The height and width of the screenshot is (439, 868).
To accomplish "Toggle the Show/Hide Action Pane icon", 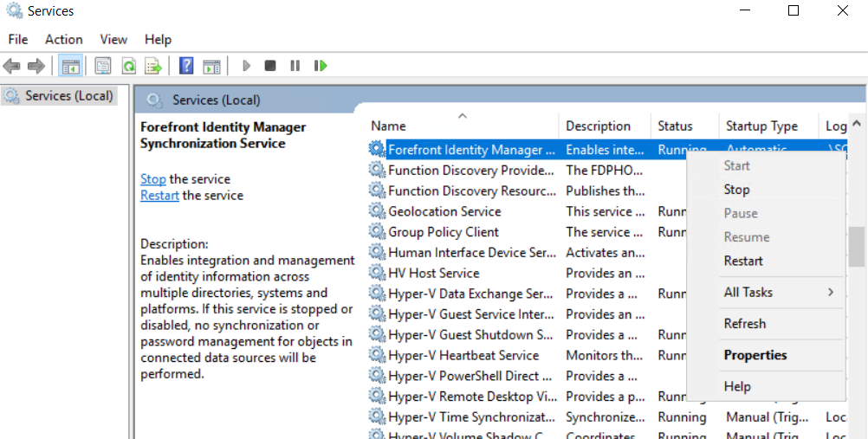I will (x=211, y=66).
